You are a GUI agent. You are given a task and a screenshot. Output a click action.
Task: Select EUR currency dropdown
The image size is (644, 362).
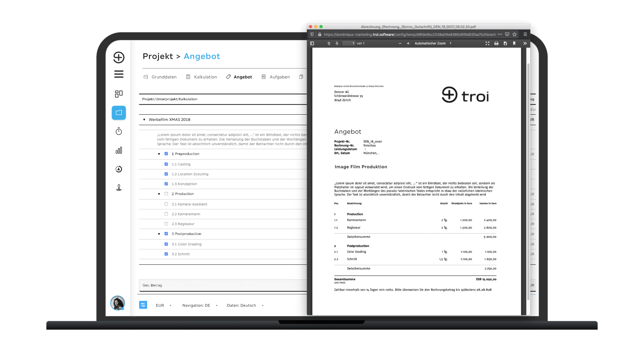tap(164, 305)
